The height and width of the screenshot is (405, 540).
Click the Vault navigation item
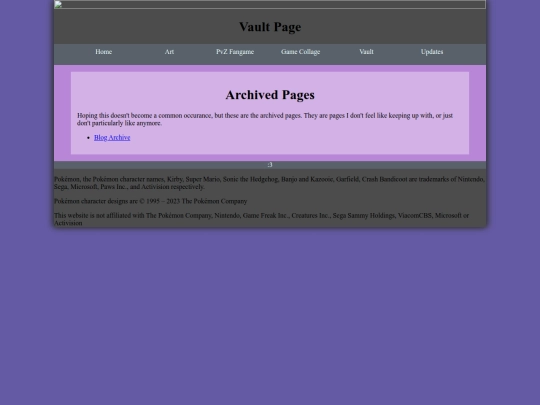pyautogui.click(x=366, y=52)
